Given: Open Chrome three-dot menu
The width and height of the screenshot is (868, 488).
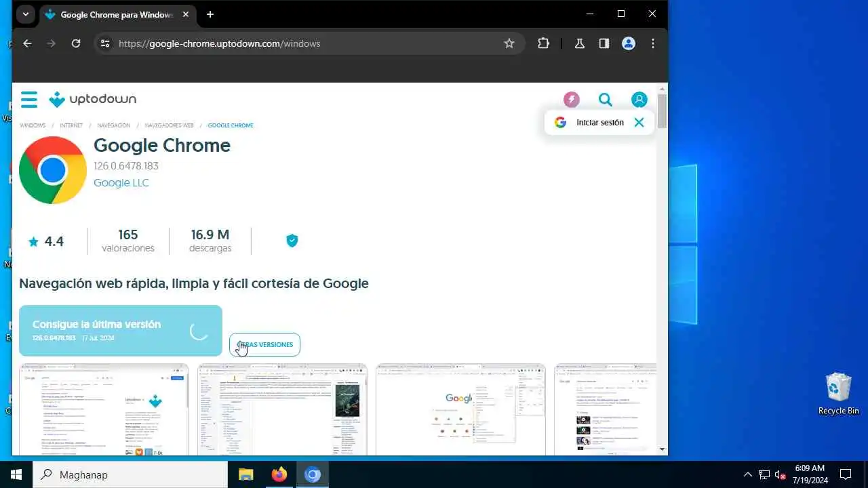Looking at the screenshot, I should pos(653,43).
